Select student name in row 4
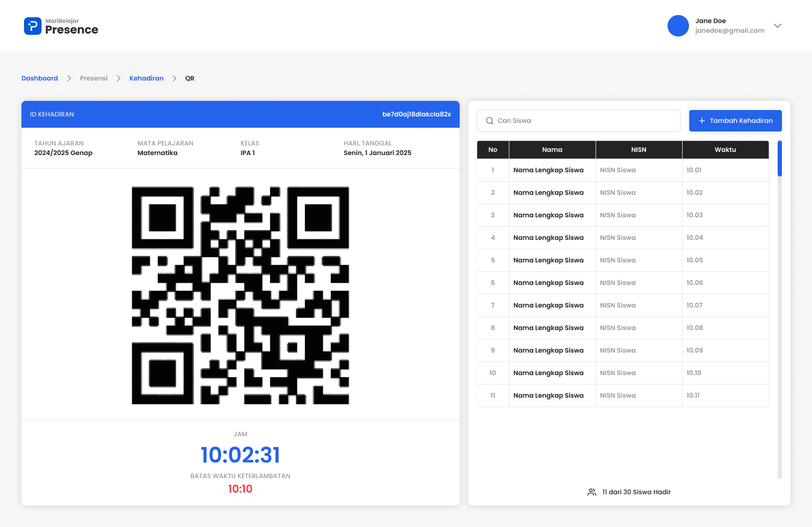The height and width of the screenshot is (527, 812). (548, 238)
